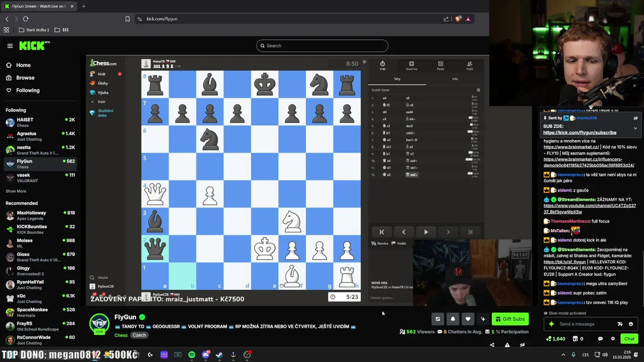Viewport: 644px width, 362px height.
Task: Click the chat translate icon
Action: (x=620, y=324)
